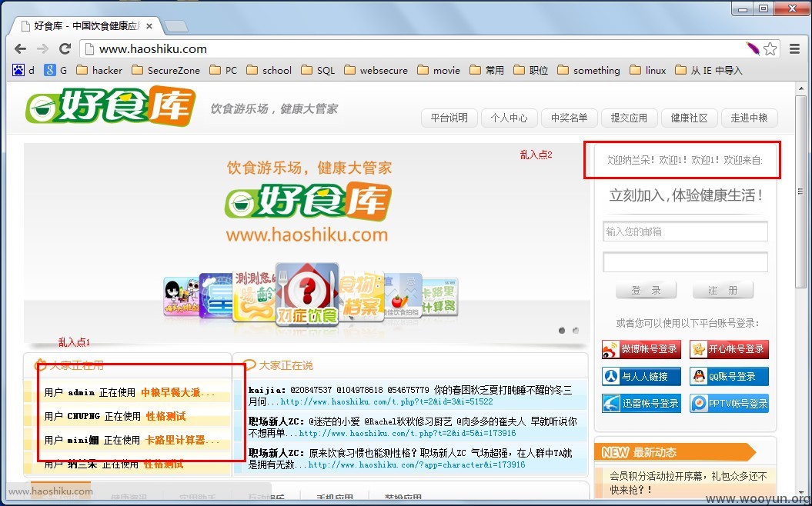Open the Google 'G' bookmark
This screenshot has width=812, height=506.
(55, 70)
